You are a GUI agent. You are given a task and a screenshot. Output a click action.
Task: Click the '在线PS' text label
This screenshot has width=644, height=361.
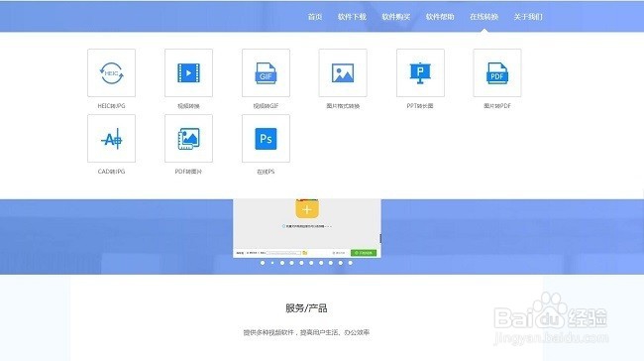click(266, 172)
